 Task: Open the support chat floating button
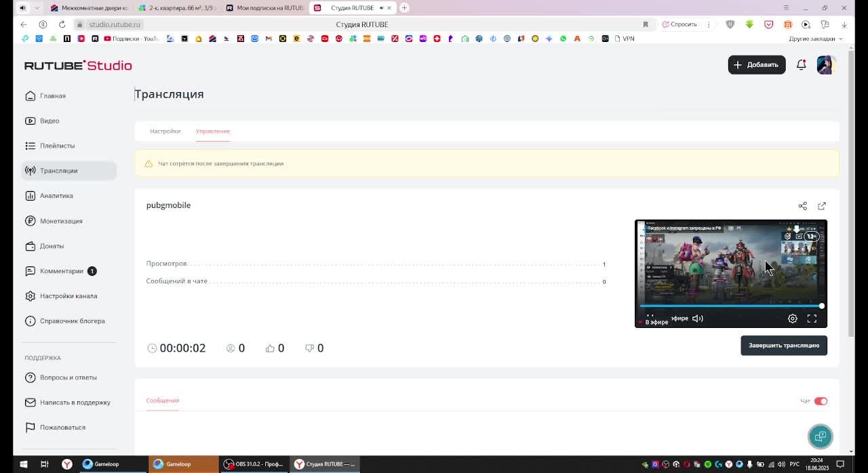tap(820, 436)
